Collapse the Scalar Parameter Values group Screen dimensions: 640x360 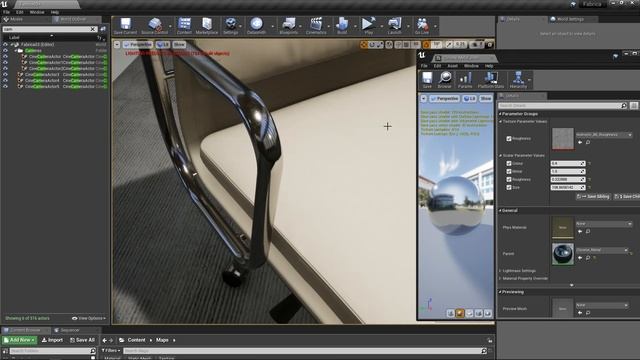(501, 156)
